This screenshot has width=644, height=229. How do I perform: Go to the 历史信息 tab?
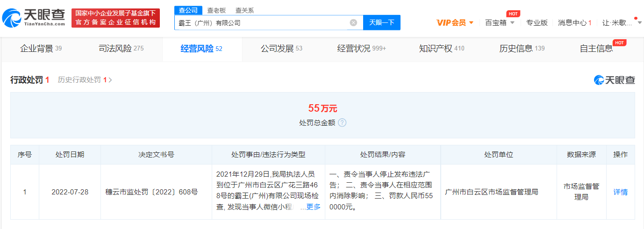(x=522, y=49)
